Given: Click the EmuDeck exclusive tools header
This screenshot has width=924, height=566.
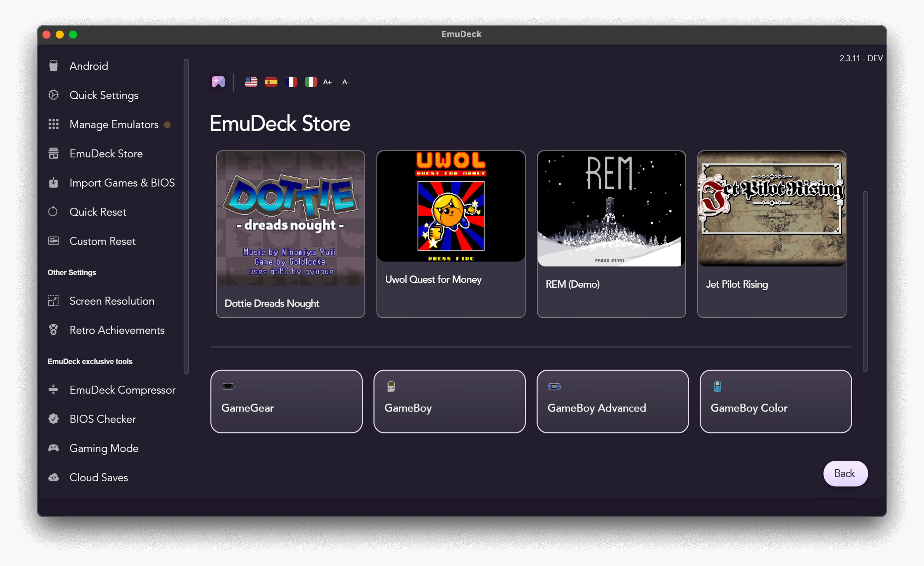Looking at the screenshot, I should tap(90, 361).
